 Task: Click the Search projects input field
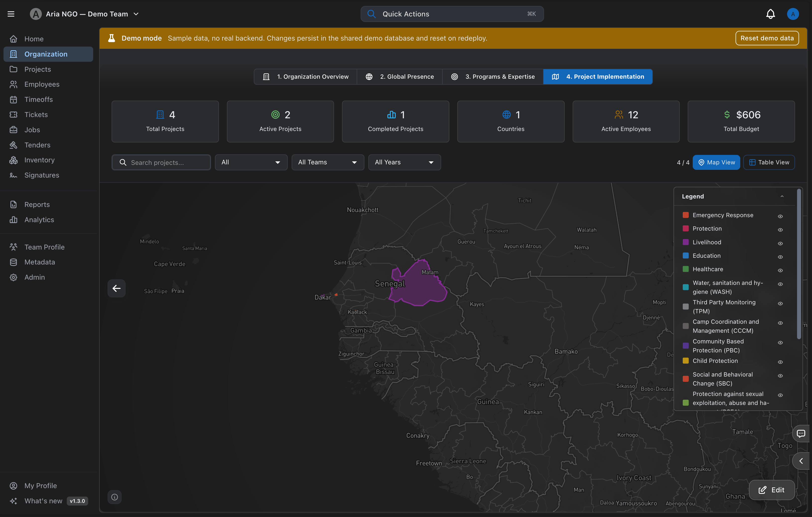(161, 162)
